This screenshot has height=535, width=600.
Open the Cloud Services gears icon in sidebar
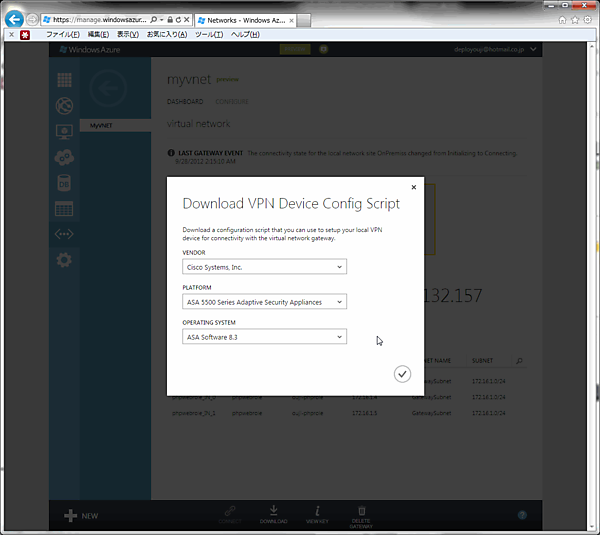[x=64, y=157]
